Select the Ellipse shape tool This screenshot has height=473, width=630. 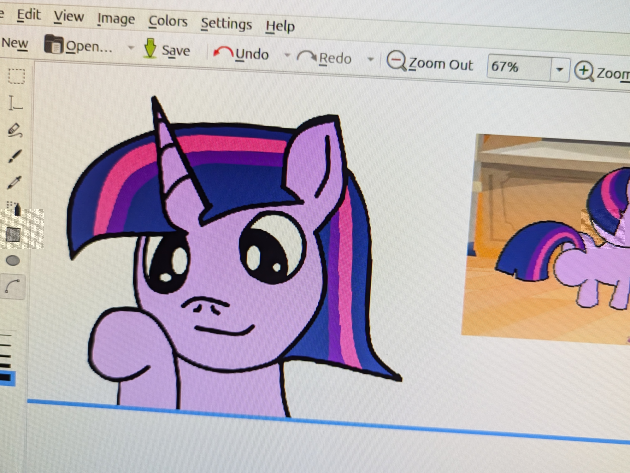pos(13,261)
